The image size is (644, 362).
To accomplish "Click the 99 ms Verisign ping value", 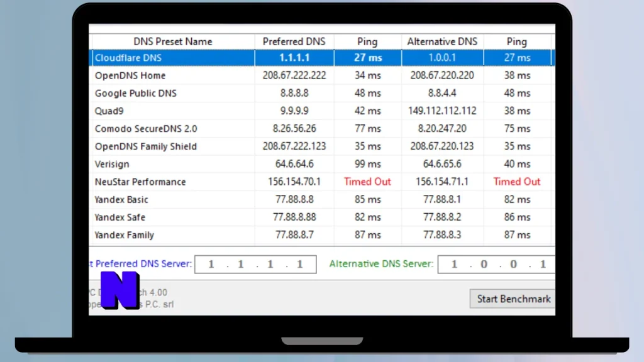I will (x=367, y=164).
